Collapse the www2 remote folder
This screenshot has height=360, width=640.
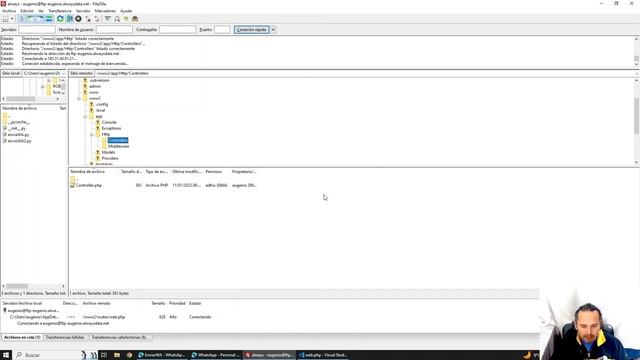(x=79, y=98)
